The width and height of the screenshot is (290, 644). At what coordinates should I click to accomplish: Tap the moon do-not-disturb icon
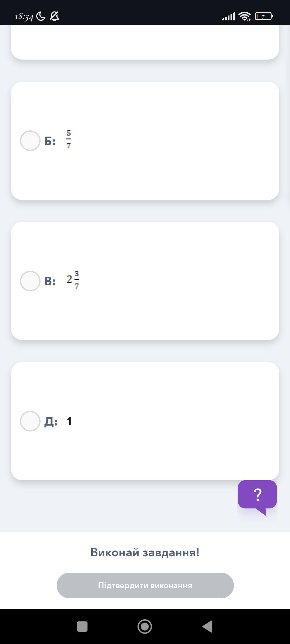coord(41,16)
